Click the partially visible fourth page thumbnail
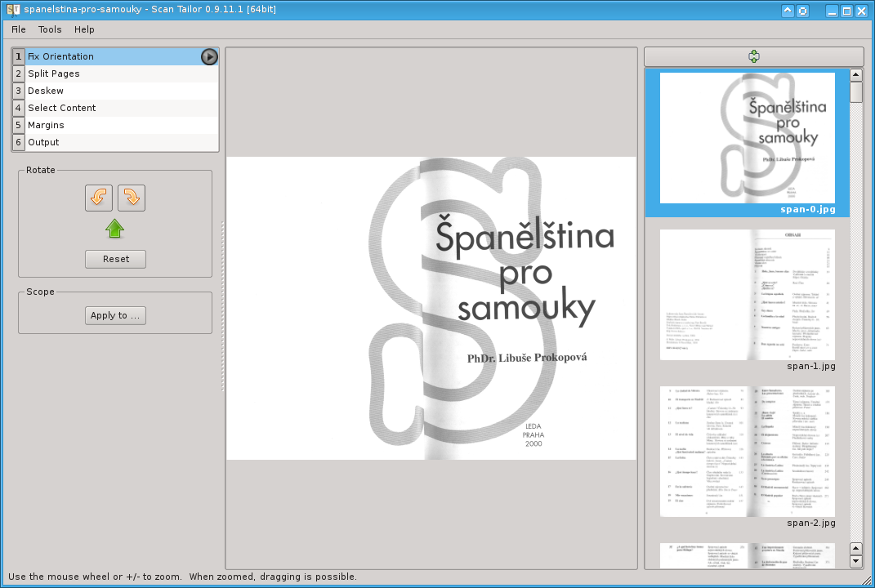 click(748, 556)
